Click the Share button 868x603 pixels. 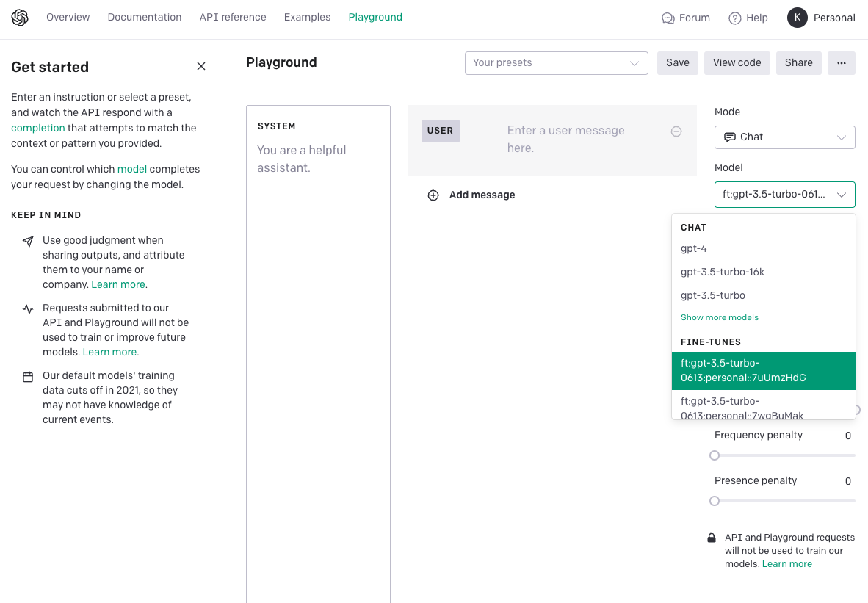point(798,63)
